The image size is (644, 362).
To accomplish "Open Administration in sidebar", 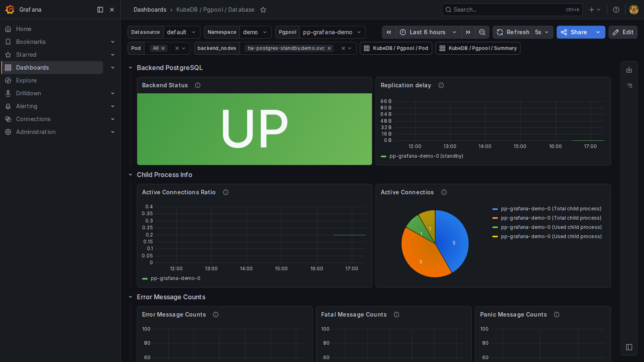I will [x=36, y=132].
